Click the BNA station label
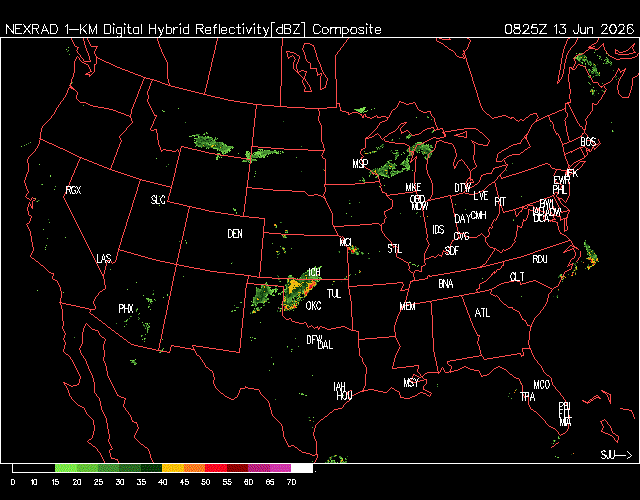This screenshot has height=500, width=640. 446,283
